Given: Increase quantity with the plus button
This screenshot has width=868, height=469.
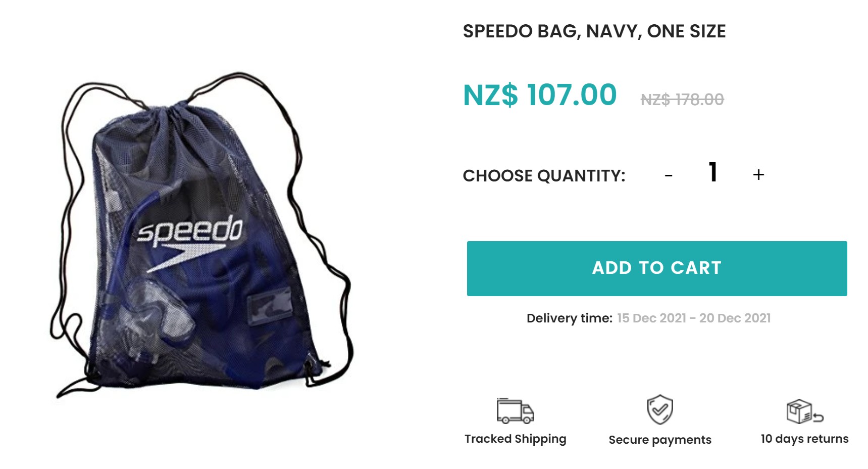Looking at the screenshot, I should point(758,175).
